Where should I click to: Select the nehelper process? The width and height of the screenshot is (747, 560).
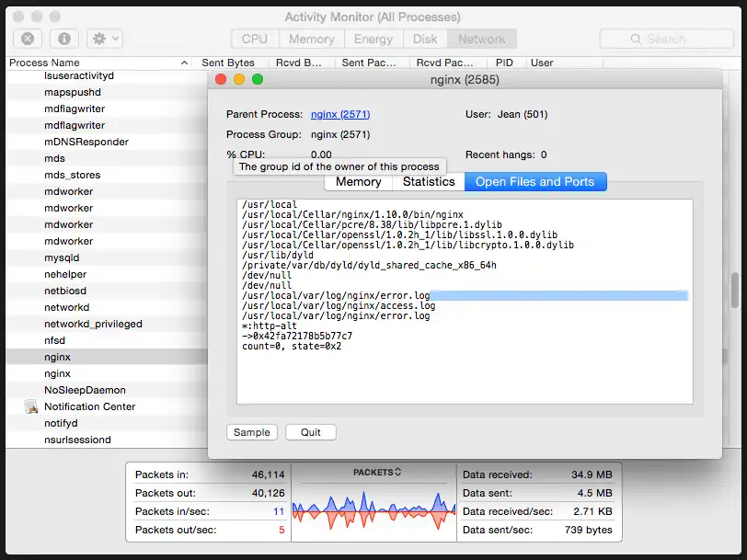(108, 274)
